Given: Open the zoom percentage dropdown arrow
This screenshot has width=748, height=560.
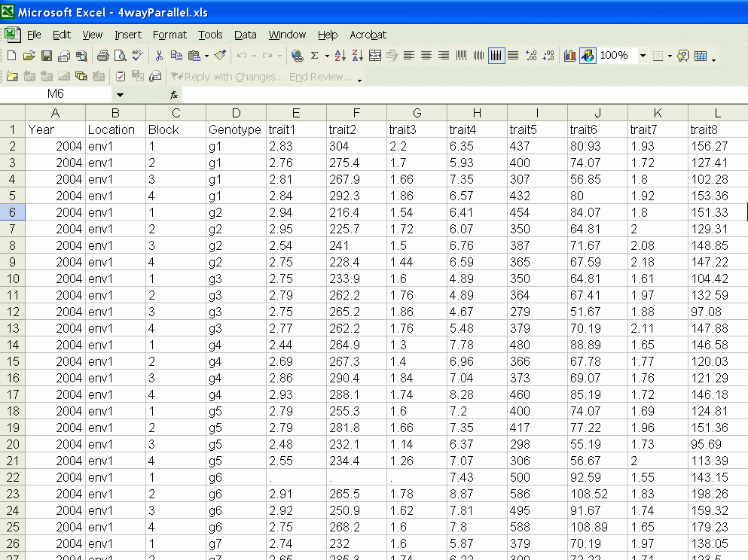Looking at the screenshot, I should [x=643, y=56].
